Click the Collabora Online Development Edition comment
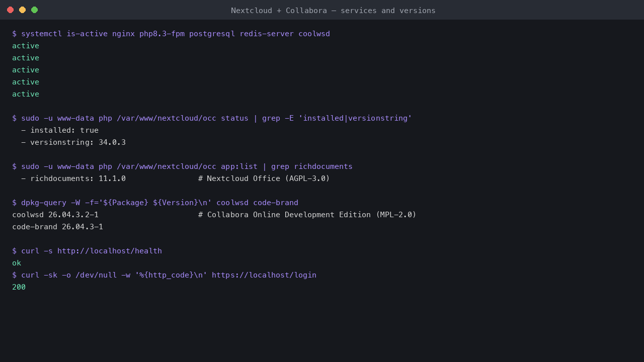 (x=307, y=215)
